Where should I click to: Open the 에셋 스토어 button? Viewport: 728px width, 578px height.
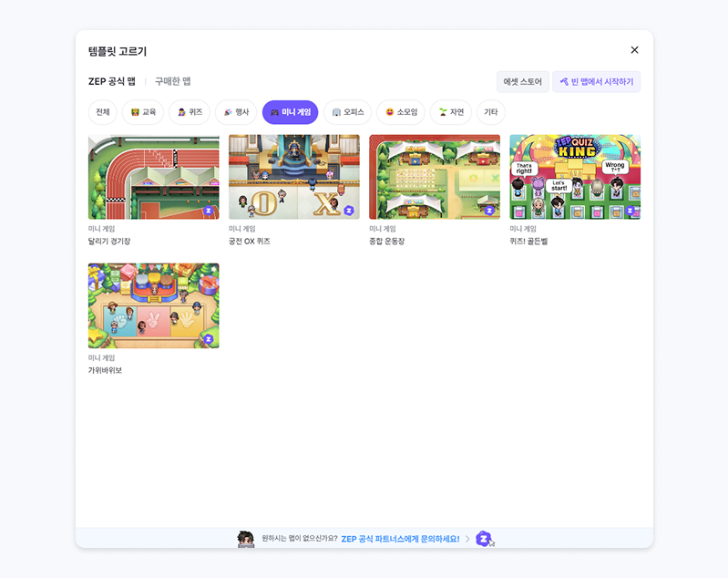(522, 82)
